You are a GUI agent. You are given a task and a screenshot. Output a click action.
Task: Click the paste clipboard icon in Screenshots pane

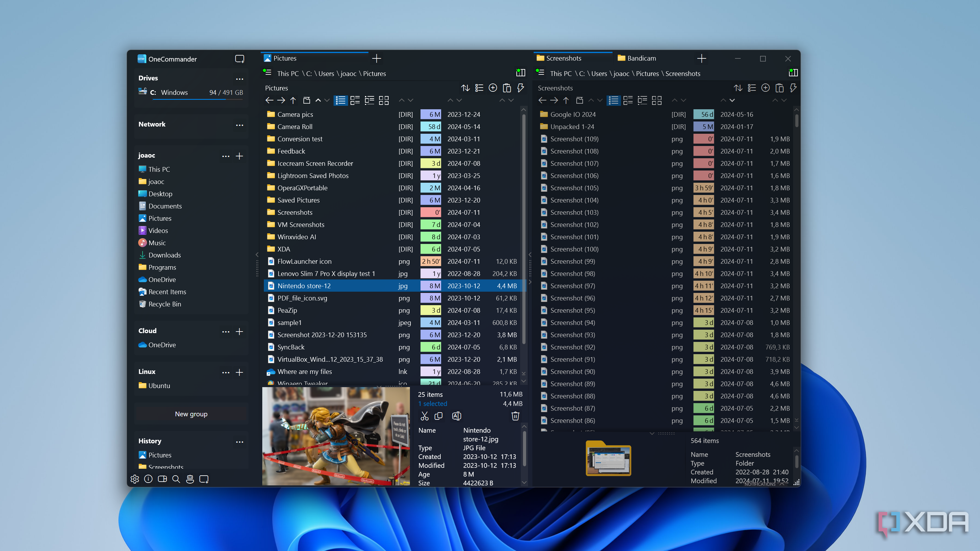point(780,88)
